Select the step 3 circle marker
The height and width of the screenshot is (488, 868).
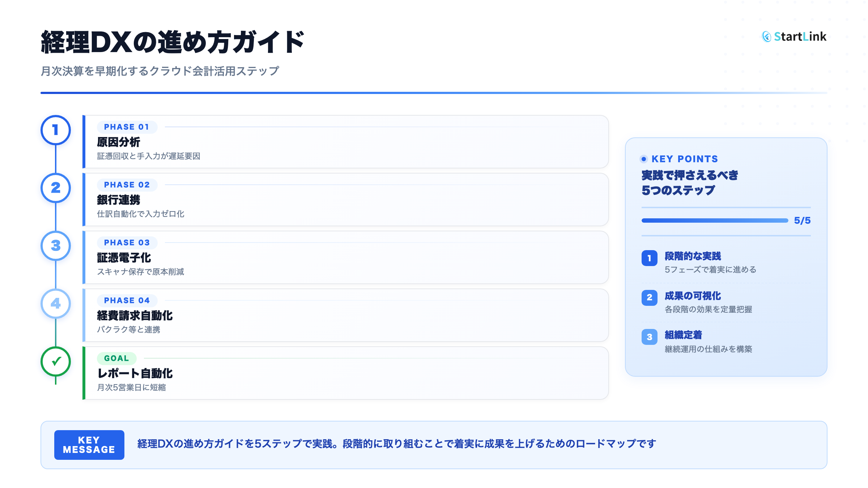pyautogui.click(x=56, y=246)
